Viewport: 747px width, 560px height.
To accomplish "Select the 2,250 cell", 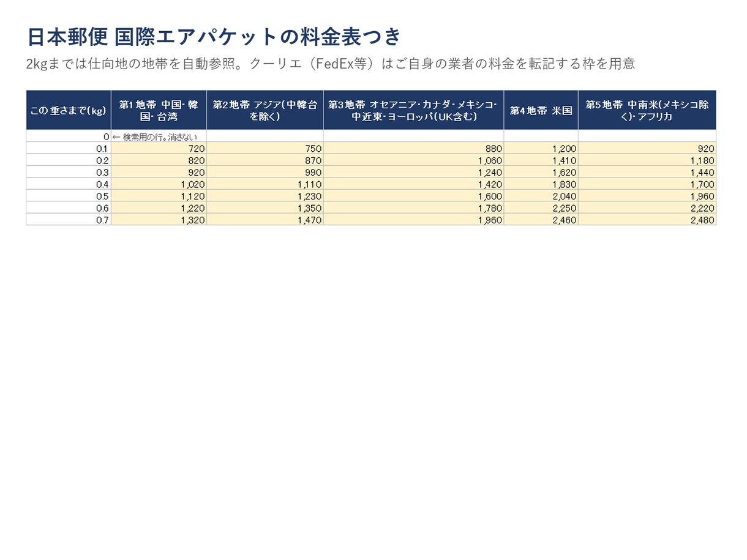I will click(x=541, y=208).
